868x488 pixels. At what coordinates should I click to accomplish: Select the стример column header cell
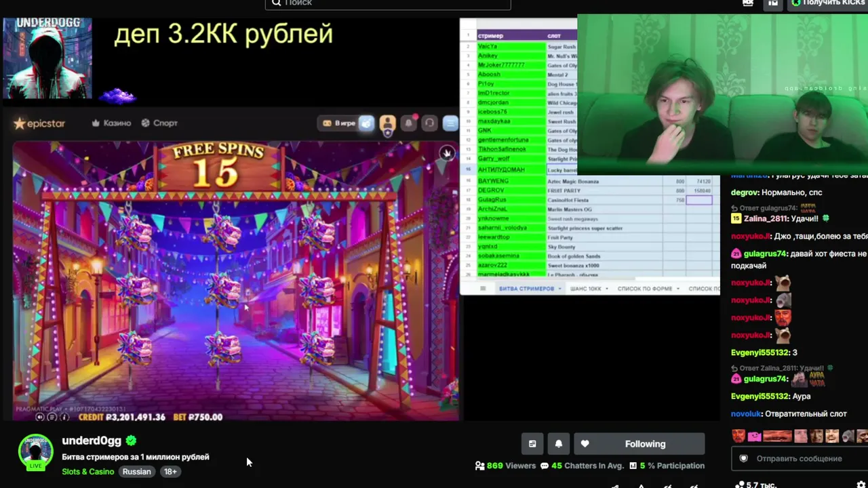[511, 35]
